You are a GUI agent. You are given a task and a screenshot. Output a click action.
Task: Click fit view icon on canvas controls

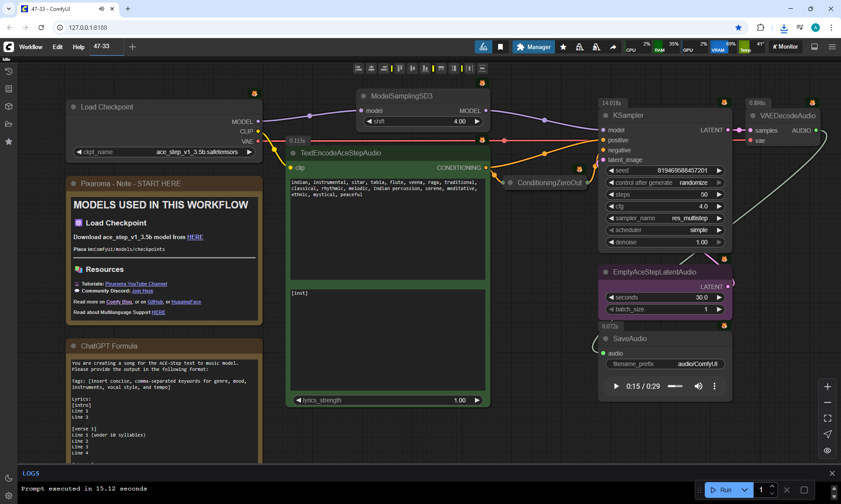tap(827, 418)
